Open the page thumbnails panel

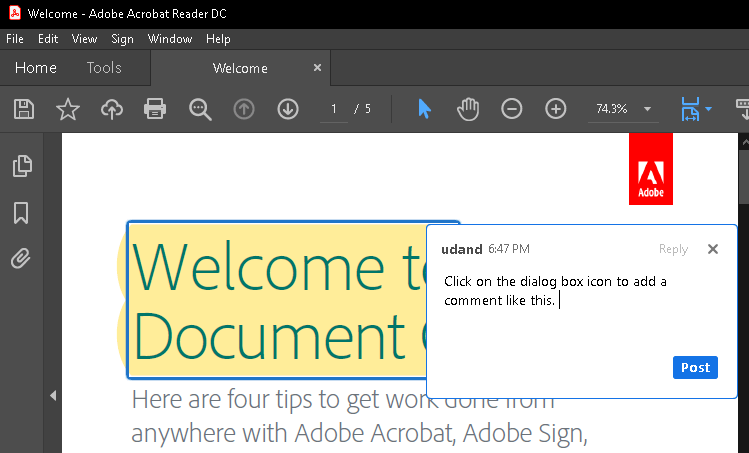coord(21,166)
